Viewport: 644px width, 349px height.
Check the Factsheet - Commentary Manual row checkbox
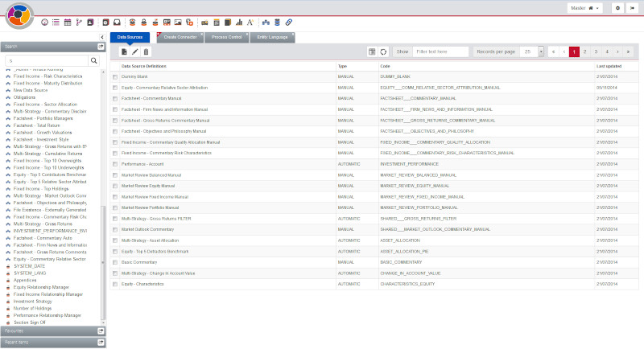tap(115, 98)
